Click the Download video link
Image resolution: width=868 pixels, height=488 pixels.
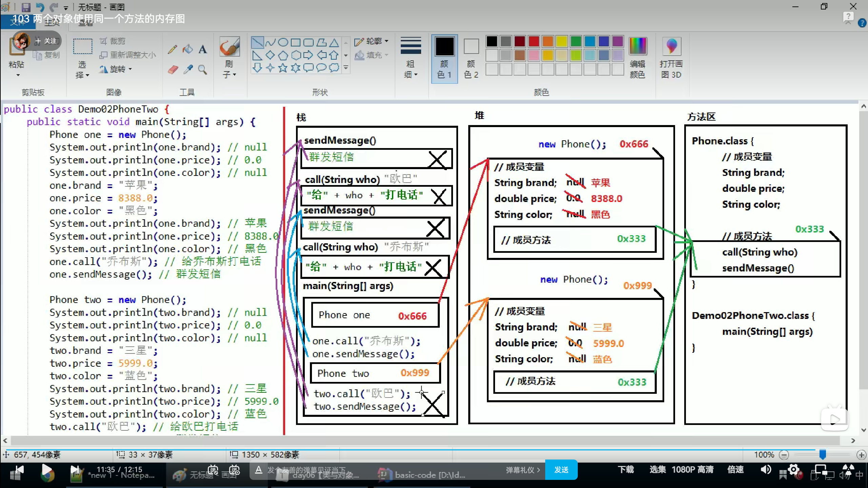click(626, 469)
